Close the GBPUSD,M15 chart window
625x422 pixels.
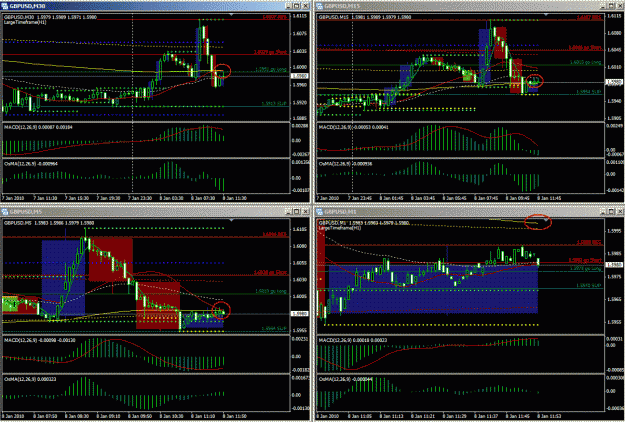point(619,6)
